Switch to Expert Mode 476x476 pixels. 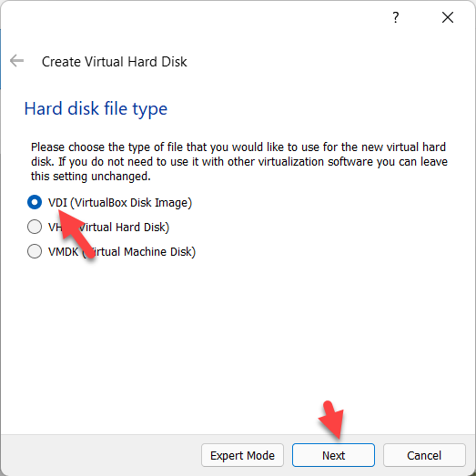[x=242, y=455]
